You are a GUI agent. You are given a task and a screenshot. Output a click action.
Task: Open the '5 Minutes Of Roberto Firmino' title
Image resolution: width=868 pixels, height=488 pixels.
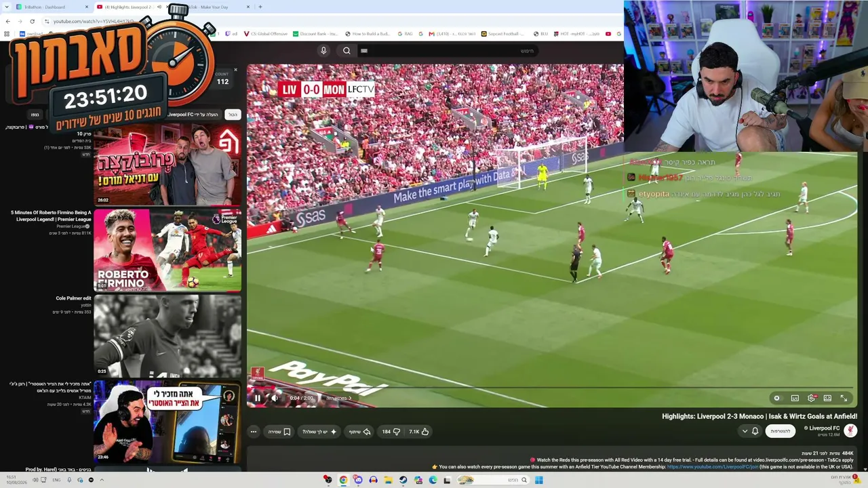(x=51, y=216)
